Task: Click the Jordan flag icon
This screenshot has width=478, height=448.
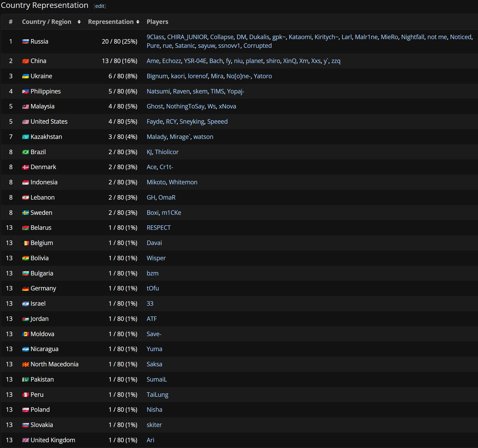Action: click(25, 319)
